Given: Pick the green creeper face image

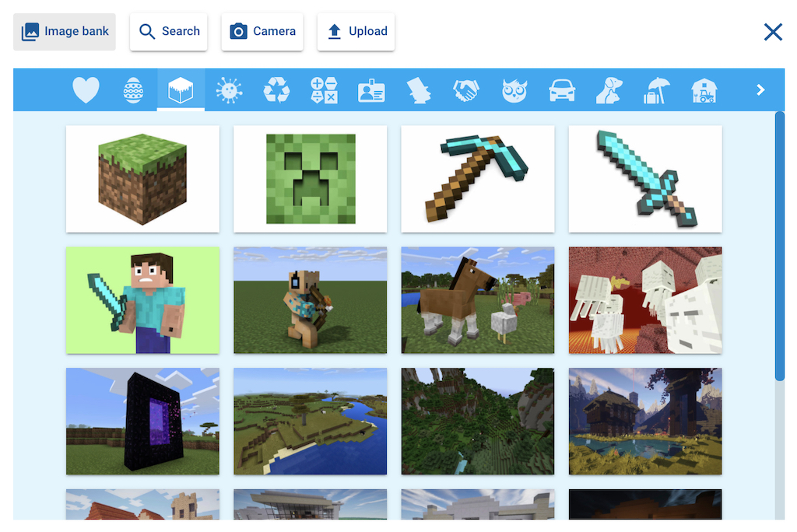Looking at the screenshot, I should pyautogui.click(x=310, y=179).
